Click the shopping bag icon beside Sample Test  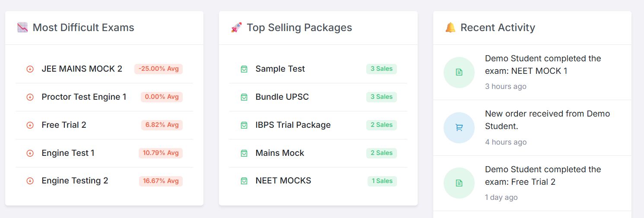[244, 69]
